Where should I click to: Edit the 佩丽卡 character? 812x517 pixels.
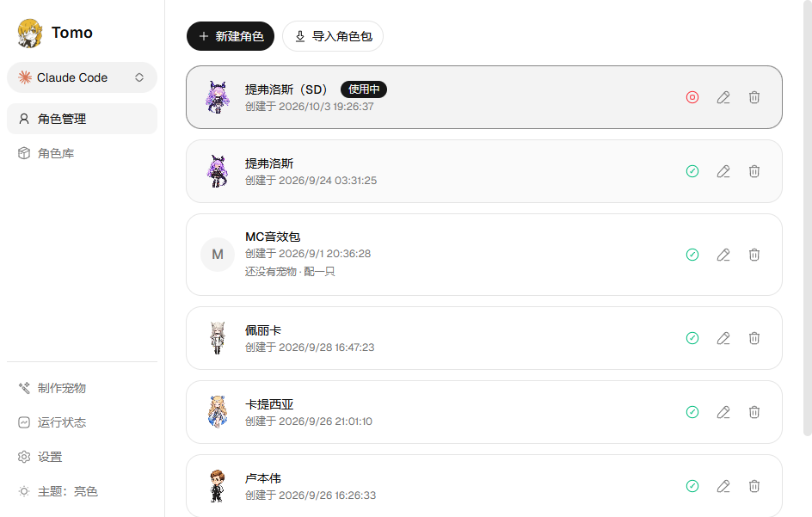click(723, 338)
